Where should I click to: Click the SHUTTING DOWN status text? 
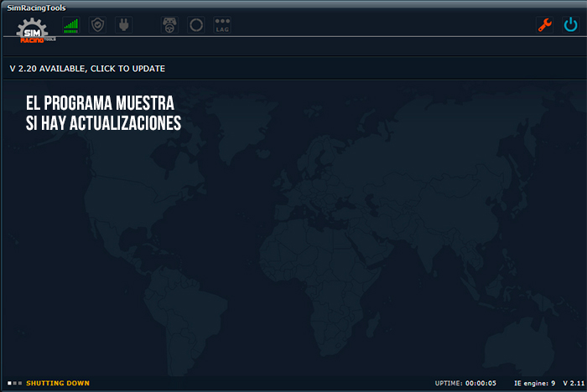[58, 384]
